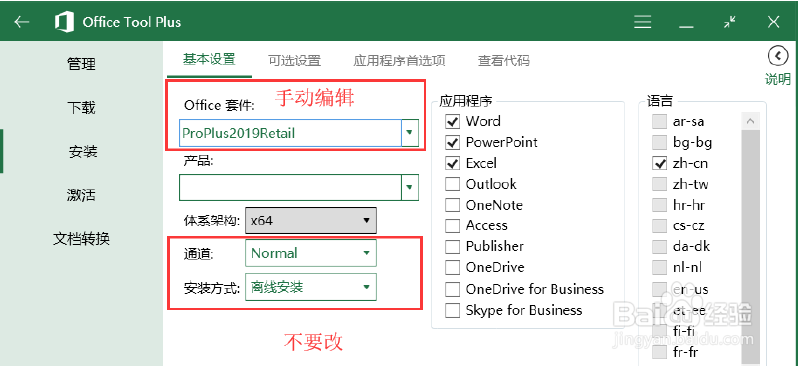Check the Outlook application
The image size is (799, 367).
pyautogui.click(x=452, y=184)
